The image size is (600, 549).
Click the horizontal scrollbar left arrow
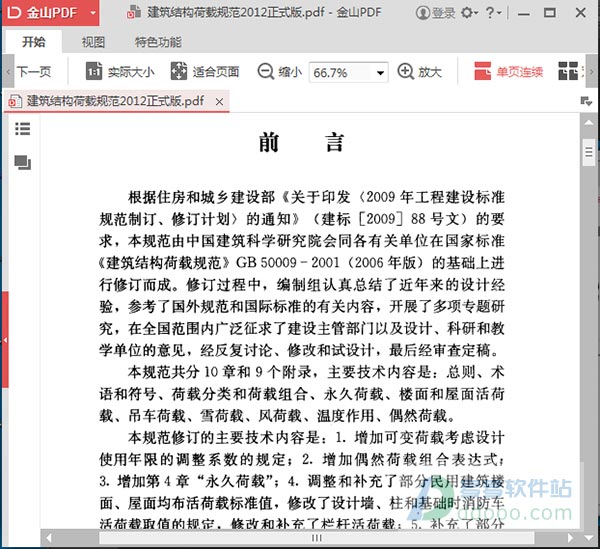pos(49,538)
